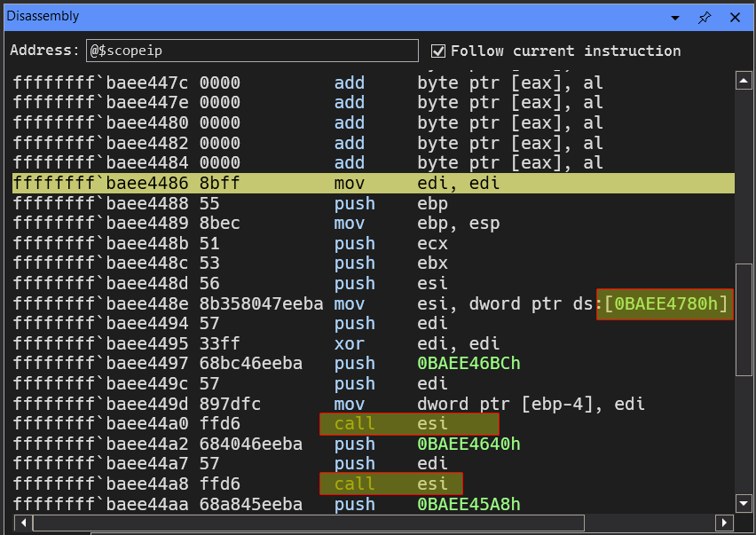Click the Address input field with @$scopeip
This screenshot has width=756, height=535.
(252, 51)
